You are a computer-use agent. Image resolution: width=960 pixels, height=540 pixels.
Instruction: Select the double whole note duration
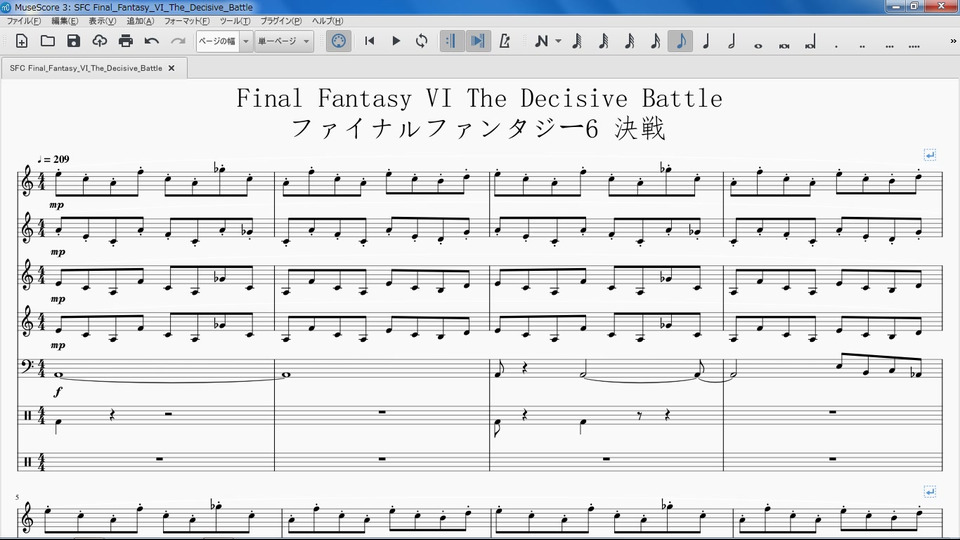click(784, 45)
